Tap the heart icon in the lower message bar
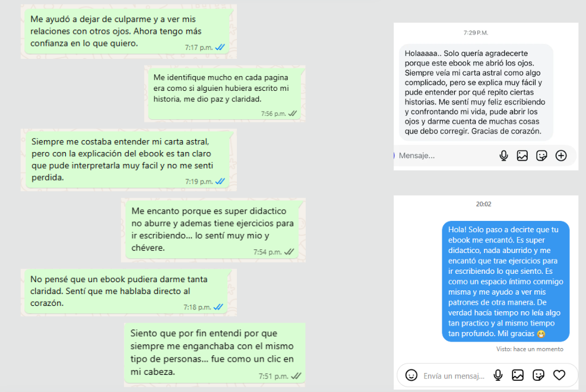Image resolution: width=586 pixels, height=392 pixels. [x=559, y=375]
